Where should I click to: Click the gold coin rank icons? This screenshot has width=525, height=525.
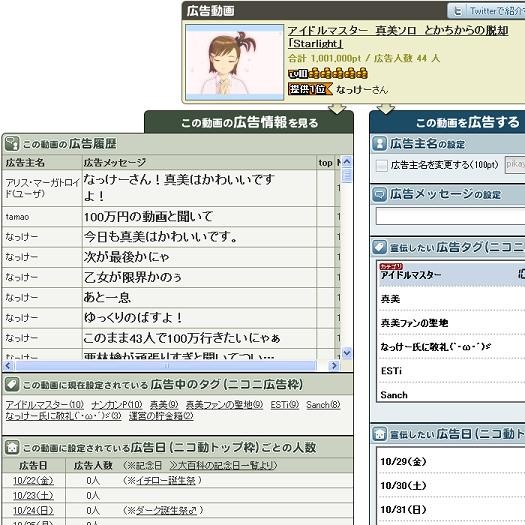point(338,73)
